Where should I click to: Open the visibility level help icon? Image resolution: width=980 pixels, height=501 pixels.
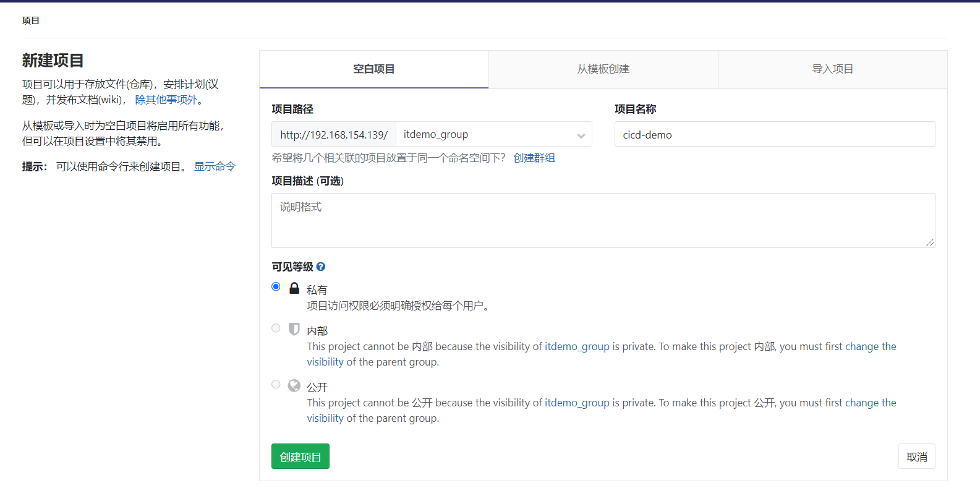click(x=321, y=267)
